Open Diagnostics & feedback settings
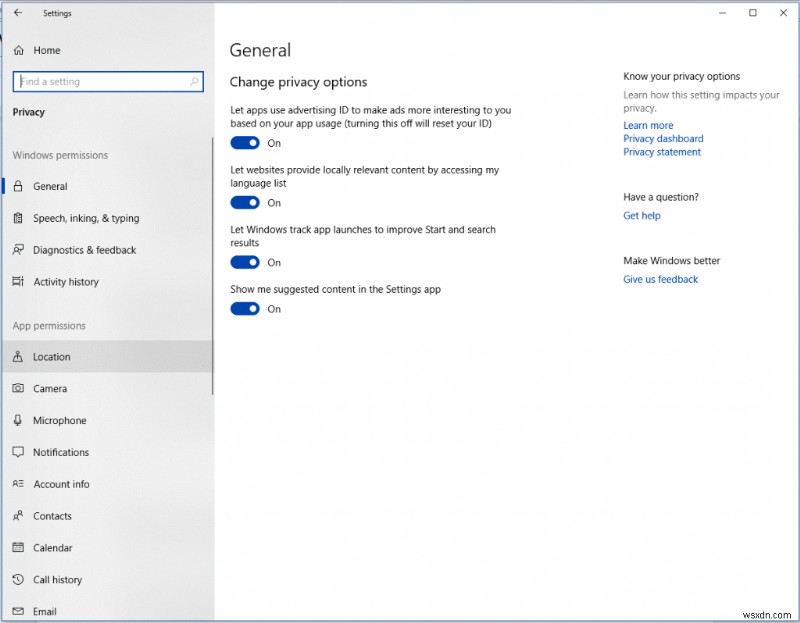Viewport: 800px width, 623px height. (x=19, y=250)
